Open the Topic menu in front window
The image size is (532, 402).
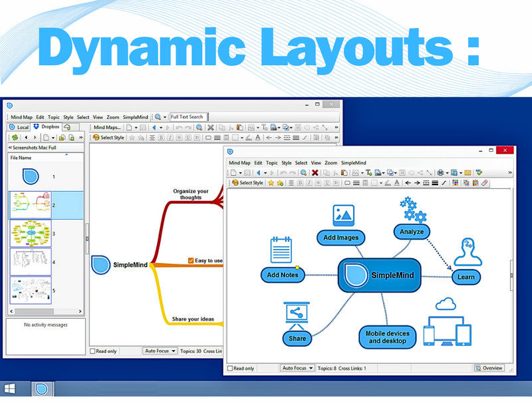coord(272,162)
